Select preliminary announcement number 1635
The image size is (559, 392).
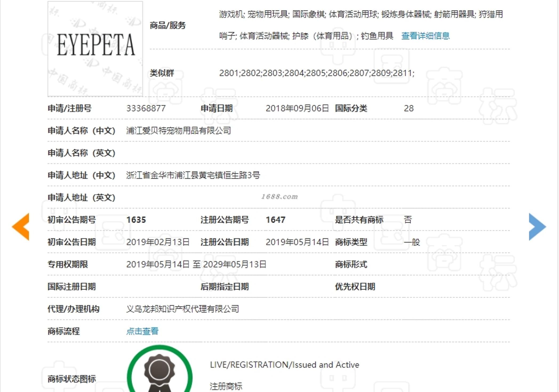[136, 220]
